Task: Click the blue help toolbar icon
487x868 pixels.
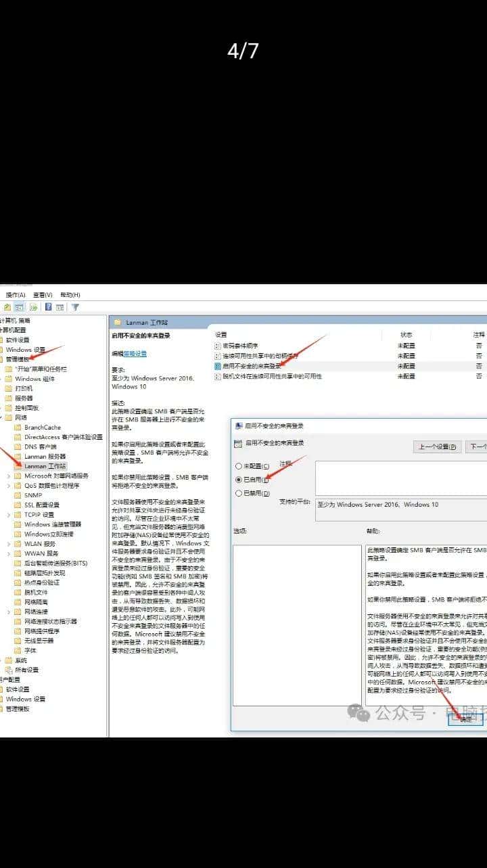Action: point(49,307)
